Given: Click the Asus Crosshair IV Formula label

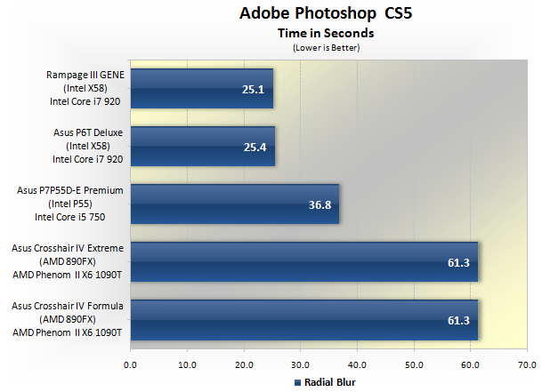Looking at the screenshot, I should 68,318.
